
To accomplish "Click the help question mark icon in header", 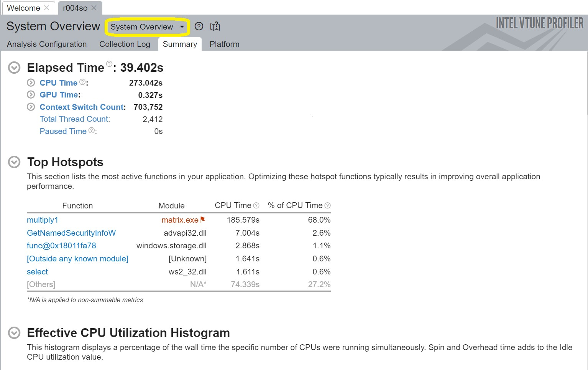I will click(199, 26).
